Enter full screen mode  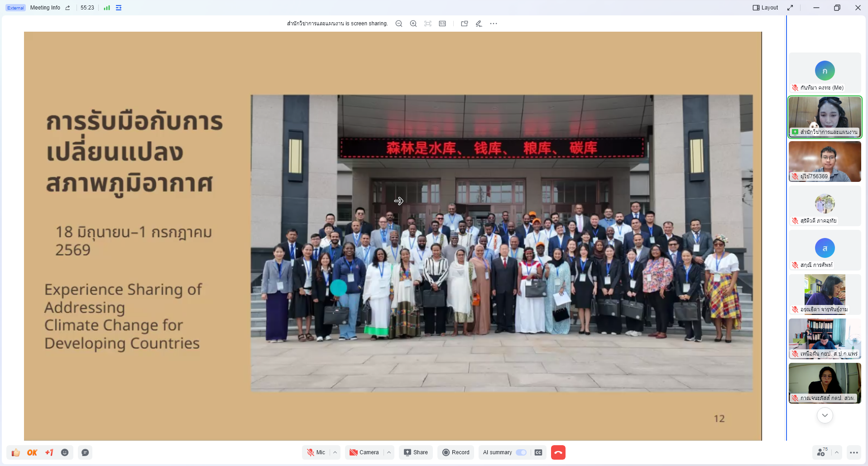[x=790, y=8]
